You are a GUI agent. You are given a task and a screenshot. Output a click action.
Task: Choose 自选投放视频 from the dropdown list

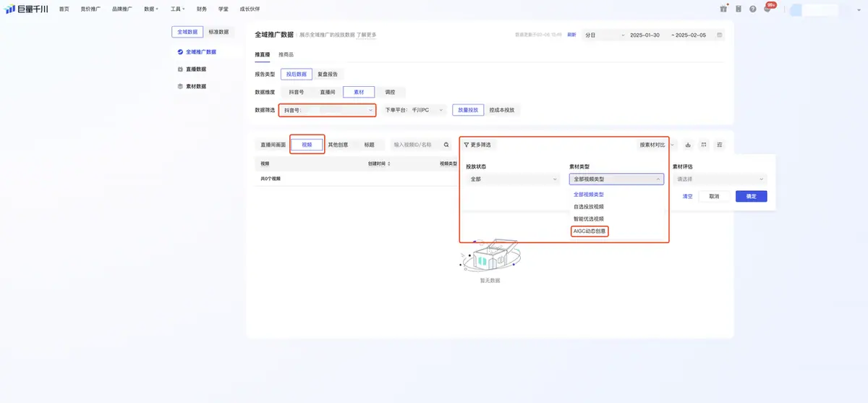click(589, 206)
